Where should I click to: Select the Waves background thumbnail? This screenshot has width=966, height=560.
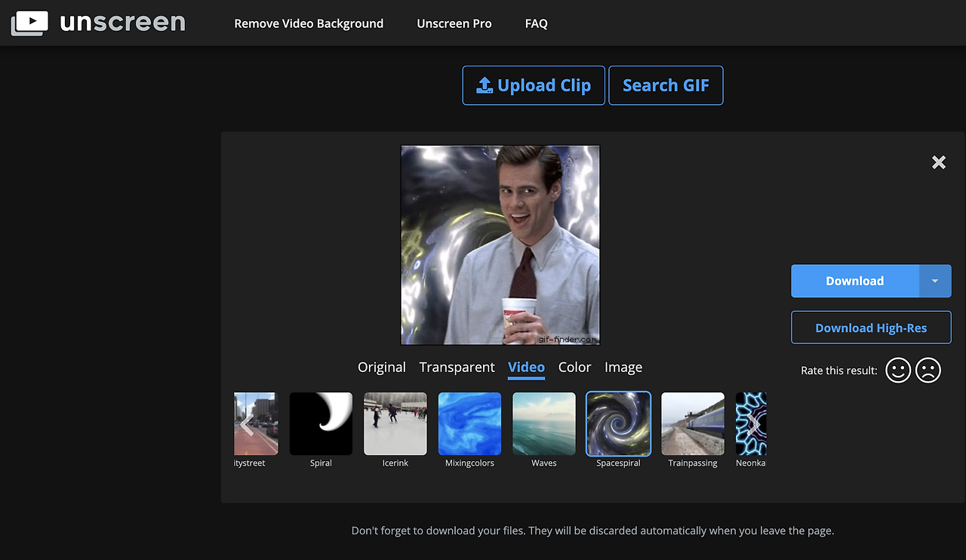coord(544,424)
